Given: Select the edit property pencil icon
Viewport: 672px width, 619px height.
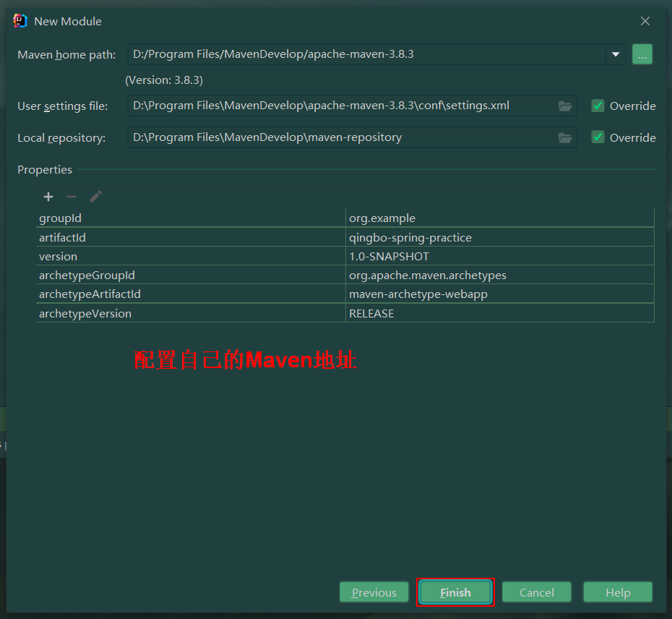Looking at the screenshot, I should pos(95,196).
